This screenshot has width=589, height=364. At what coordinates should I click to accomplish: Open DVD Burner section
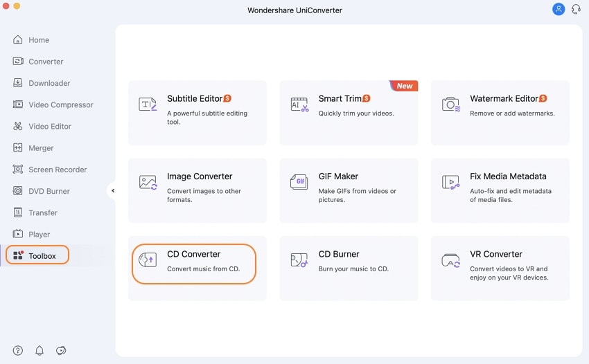pos(49,192)
